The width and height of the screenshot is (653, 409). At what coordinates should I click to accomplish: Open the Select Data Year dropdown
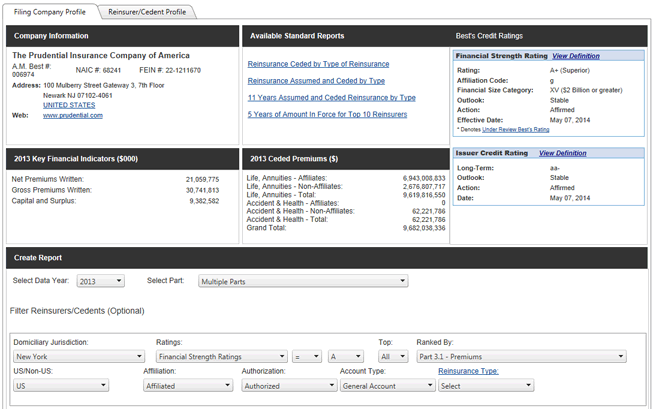(100, 281)
